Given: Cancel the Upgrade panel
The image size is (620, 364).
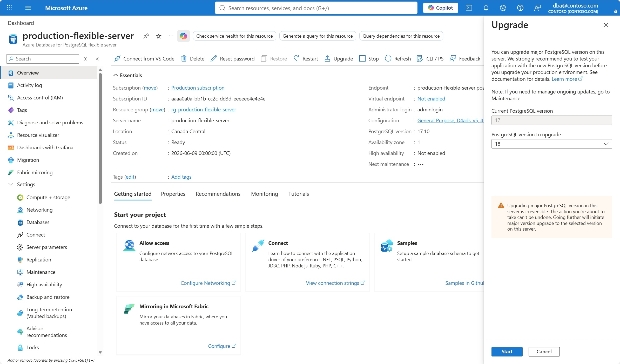Looking at the screenshot, I should pyautogui.click(x=544, y=352).
